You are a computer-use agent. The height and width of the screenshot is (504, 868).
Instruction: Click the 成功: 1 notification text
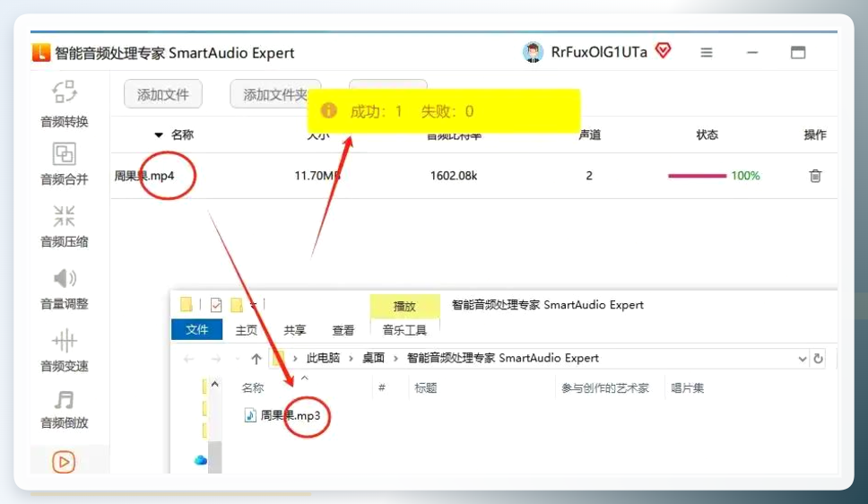point(376,111)
